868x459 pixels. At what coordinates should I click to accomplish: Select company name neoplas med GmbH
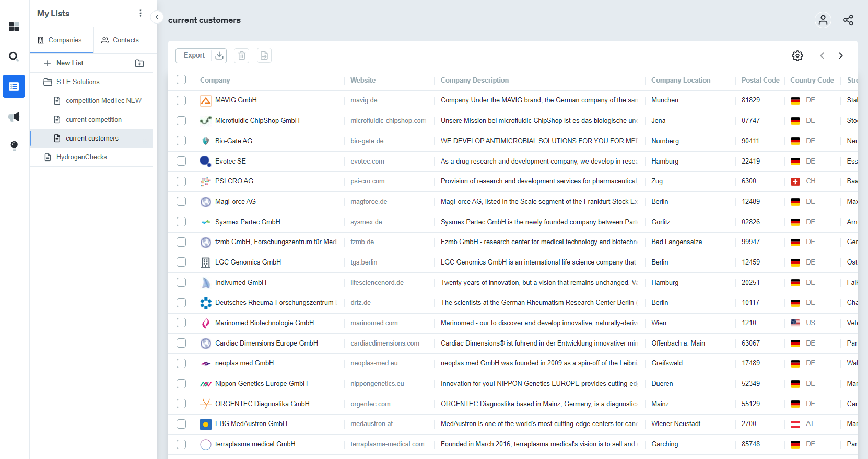click(x=244, y=363)
